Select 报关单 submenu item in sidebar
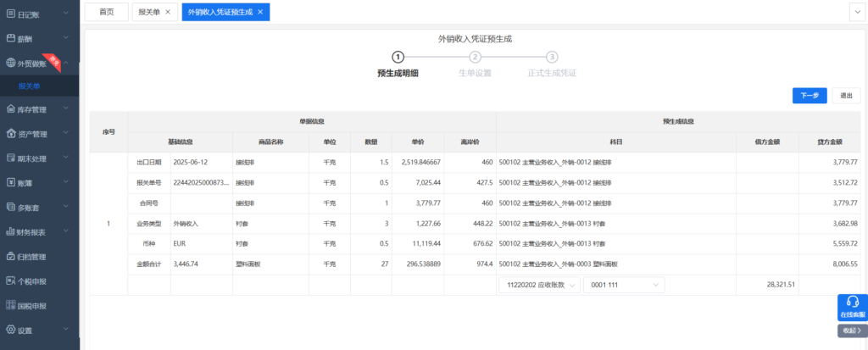 (x=30, y=86)
